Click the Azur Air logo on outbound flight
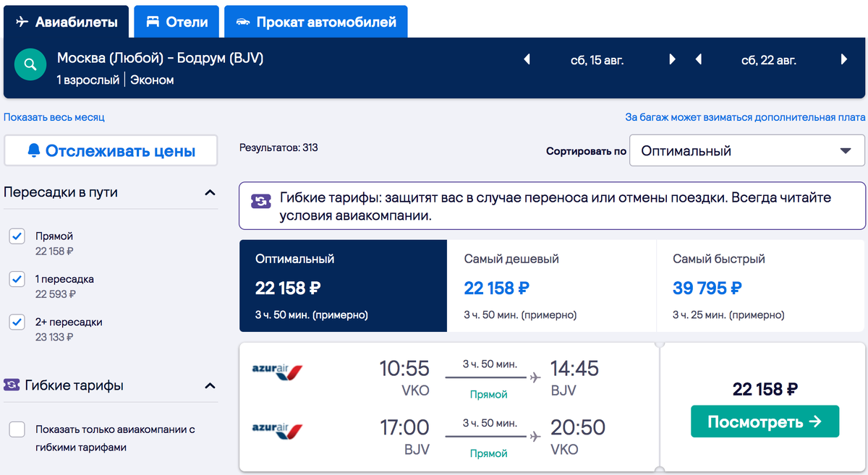Viewport: 868px width, 475px height. tap(277, 372)
